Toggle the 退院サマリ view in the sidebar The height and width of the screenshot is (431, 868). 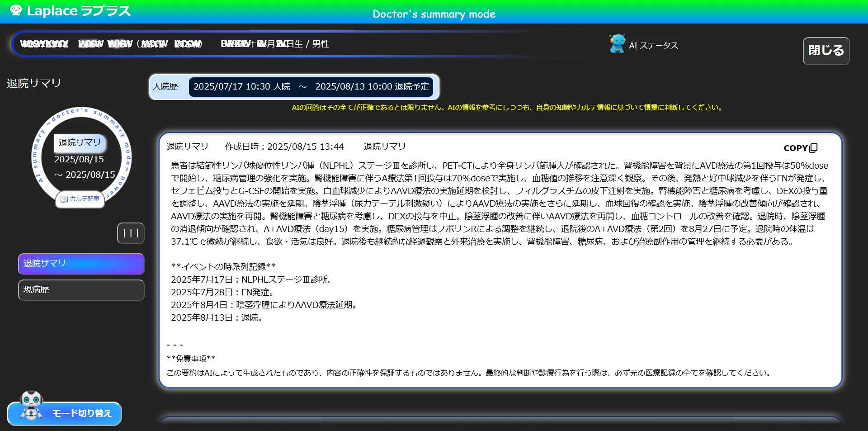pyautogui.click(x=80, y=264)
